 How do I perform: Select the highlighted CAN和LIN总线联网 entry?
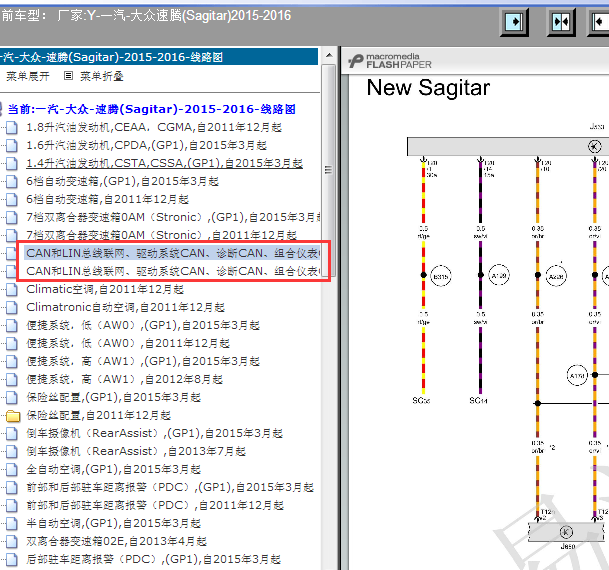point(173,253)
